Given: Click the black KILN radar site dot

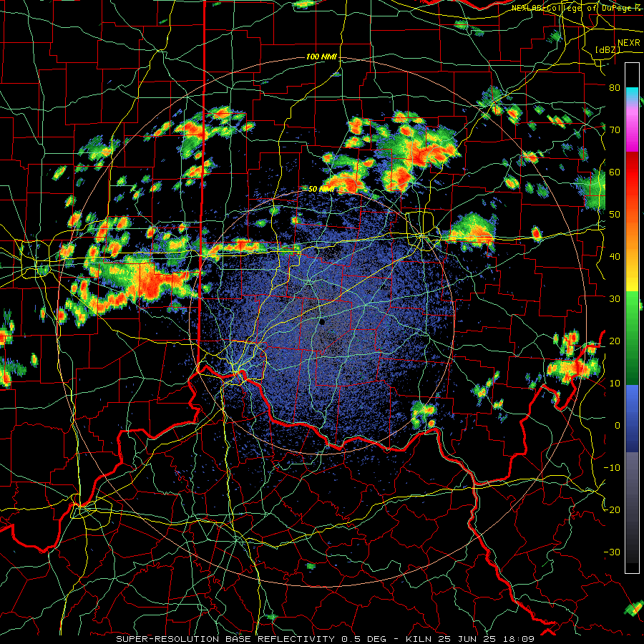Looking at the screenshot, I should pyautogui.click(x=323, y=321).
